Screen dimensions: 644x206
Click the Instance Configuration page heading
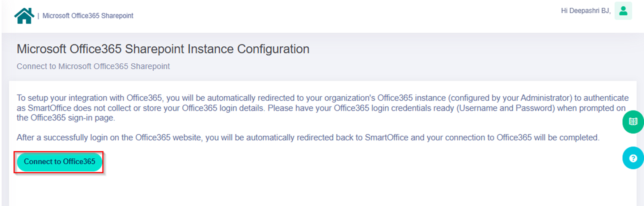click(x=163, y=49)
